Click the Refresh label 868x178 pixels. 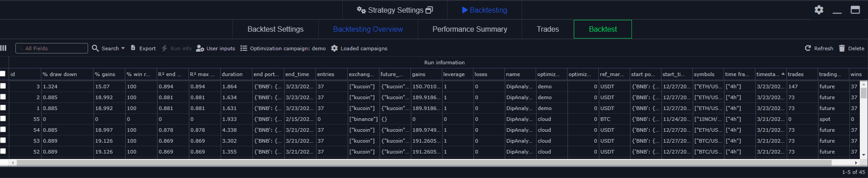pyautogui.click(x=824, y=48)
